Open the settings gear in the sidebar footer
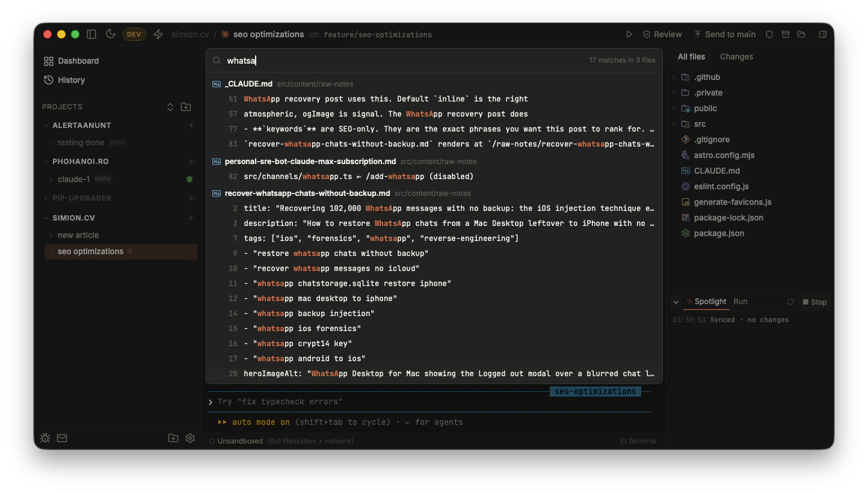 190,438
